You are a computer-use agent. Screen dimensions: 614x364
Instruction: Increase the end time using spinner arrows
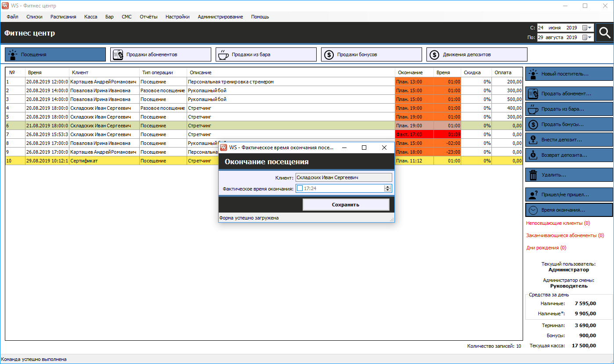[387, 187]
